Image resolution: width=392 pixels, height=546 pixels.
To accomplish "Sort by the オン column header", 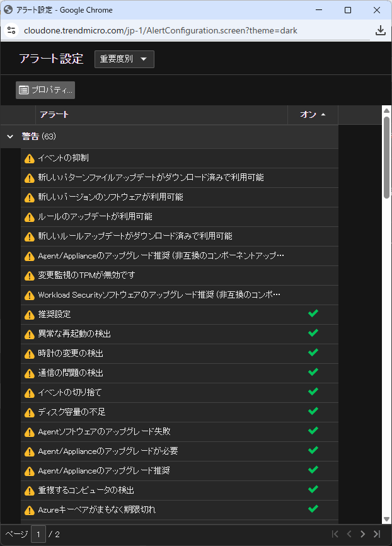I will [x=313, y=115].
